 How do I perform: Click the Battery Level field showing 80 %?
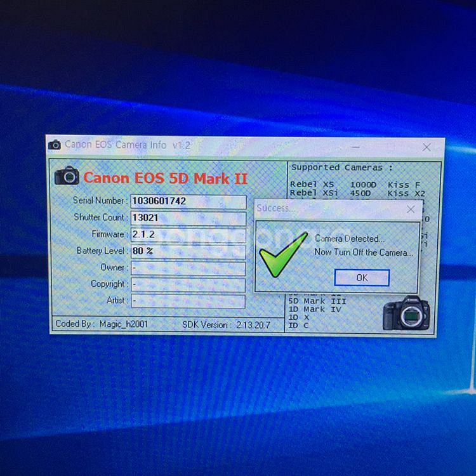[188, 251]
